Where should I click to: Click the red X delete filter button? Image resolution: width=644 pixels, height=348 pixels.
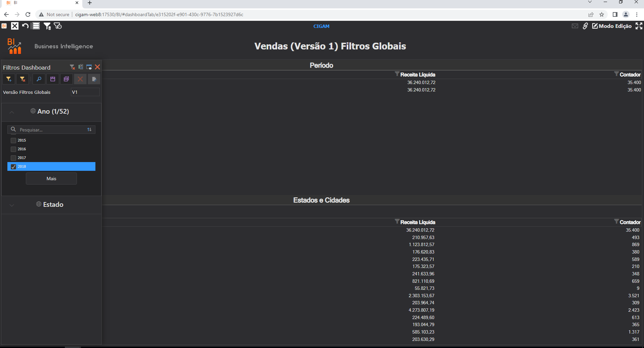pyautogui.click(x=80, y=79)
